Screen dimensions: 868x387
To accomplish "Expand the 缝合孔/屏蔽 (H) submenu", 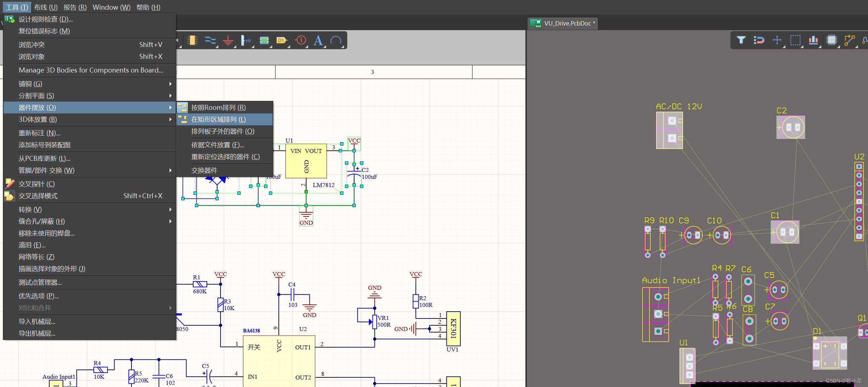I will point(90,221).
